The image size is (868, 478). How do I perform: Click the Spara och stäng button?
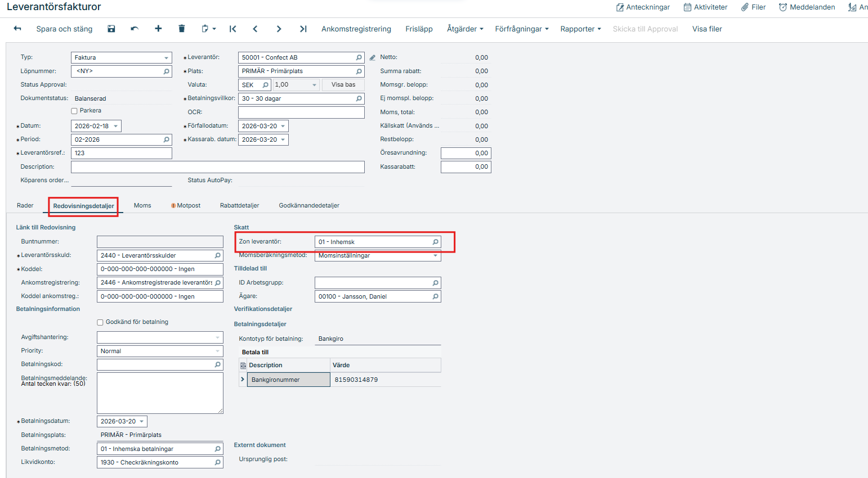[64, 29]
